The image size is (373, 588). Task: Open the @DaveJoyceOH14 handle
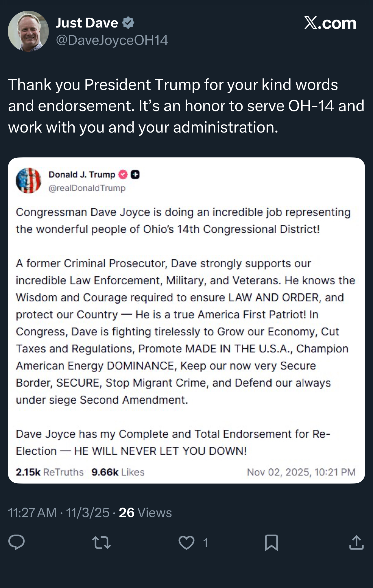(x=112, y=40)
